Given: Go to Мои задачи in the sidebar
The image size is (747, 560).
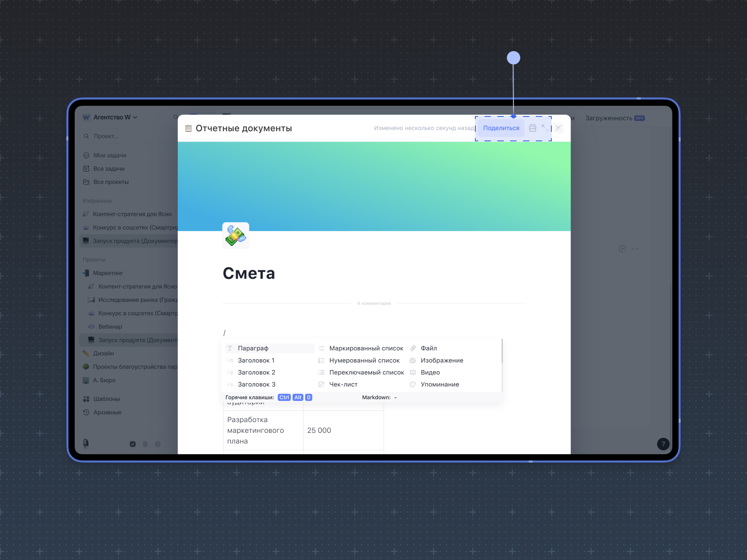Looking at the screenshot, I should pos(109,155).
